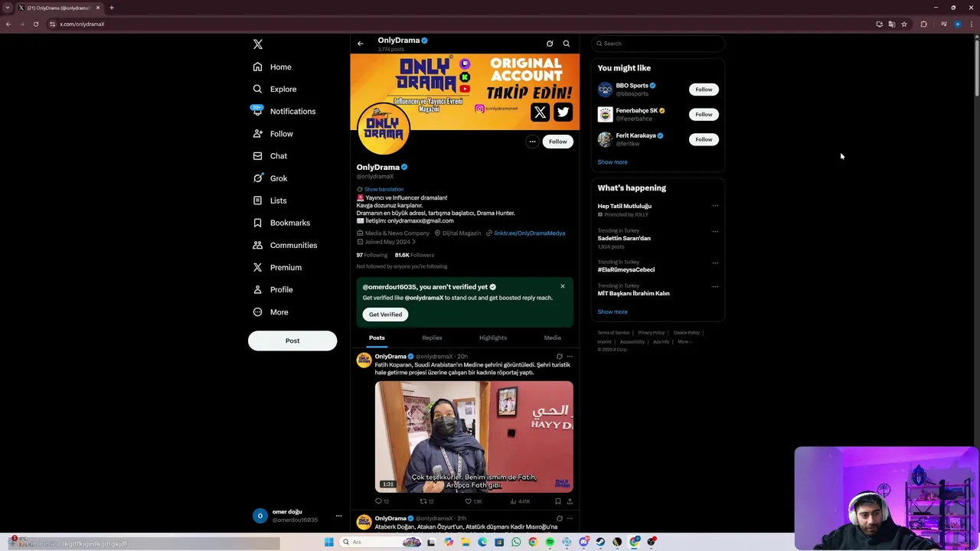Screen dimensions: 980x551
Task: Click the Post button
Action: tap(292, 341)
